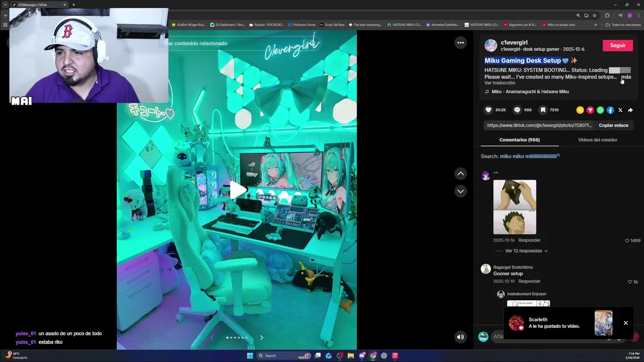Mute the video with the speaker icon
This screenshot has width=644, height=362.
[460, 337]
